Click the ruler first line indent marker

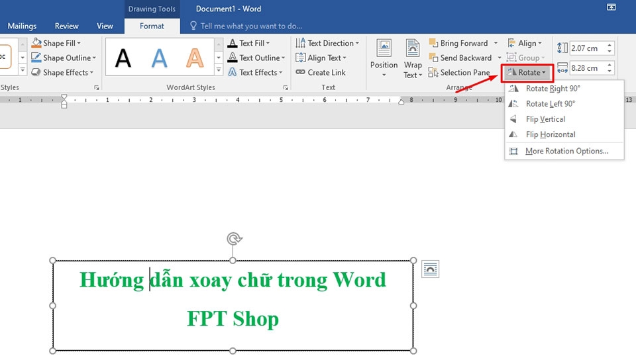(64, 97)
